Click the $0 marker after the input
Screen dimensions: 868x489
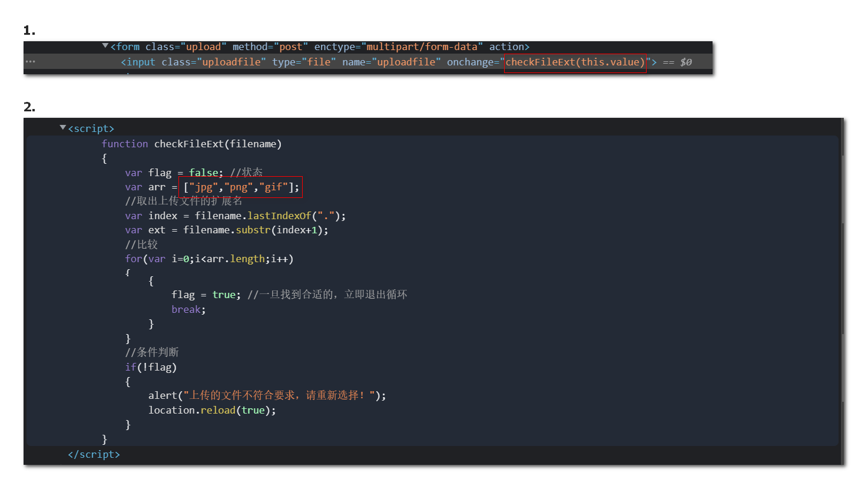click(x=686, y=62)
